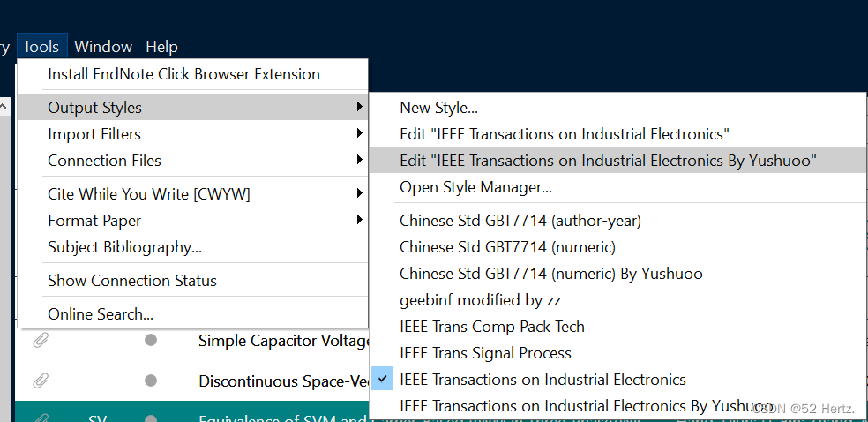The image size is (868, 422).
Task: Select Show Connection Status
Action: tap(192, 280)
